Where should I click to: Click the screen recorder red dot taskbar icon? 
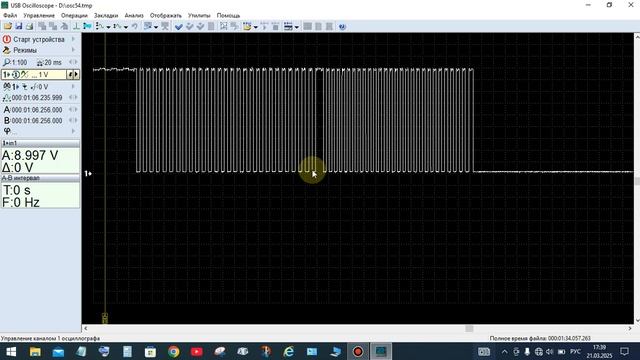point(358,351)
